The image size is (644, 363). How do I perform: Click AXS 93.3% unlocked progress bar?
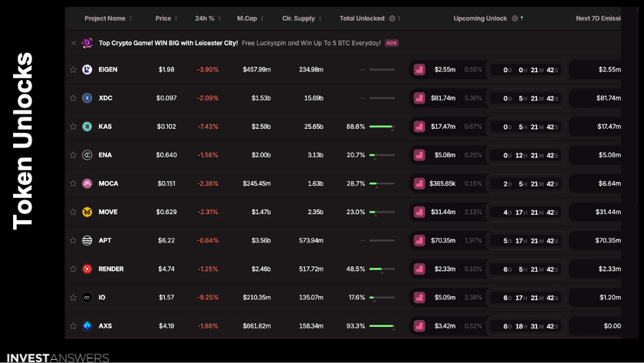(382, 326)
